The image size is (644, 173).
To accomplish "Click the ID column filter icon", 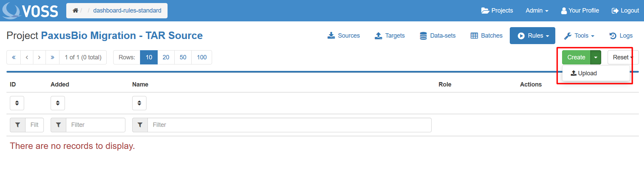I will pyautogui.click(x=18, y=125).
